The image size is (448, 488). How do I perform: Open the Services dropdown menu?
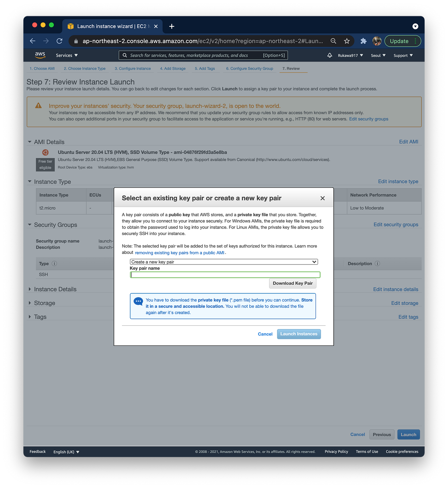(x=67, y=55)
